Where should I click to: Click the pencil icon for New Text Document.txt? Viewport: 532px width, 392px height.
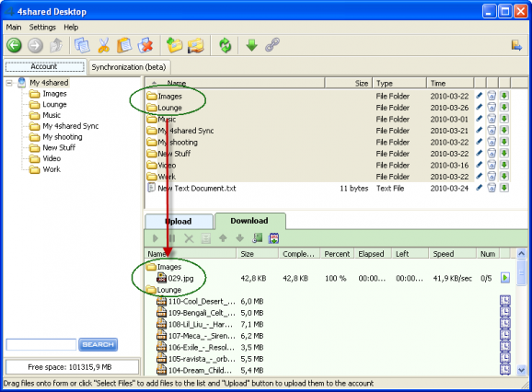(479, 188)
